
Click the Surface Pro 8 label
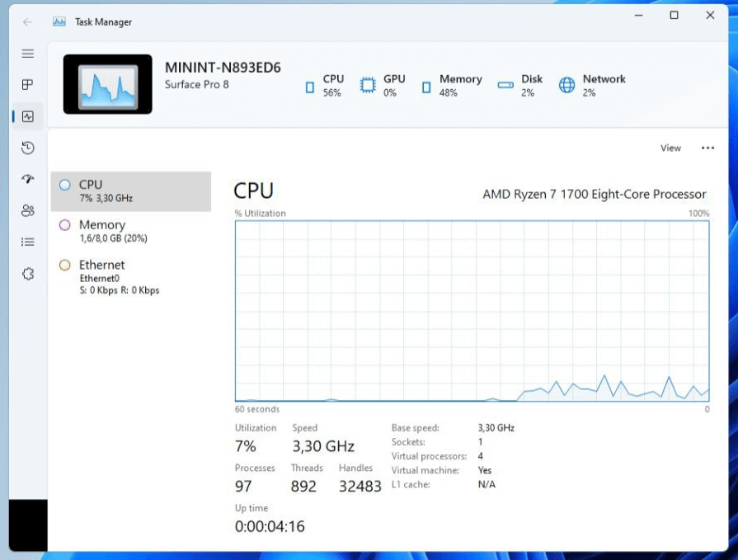point(197,85)
